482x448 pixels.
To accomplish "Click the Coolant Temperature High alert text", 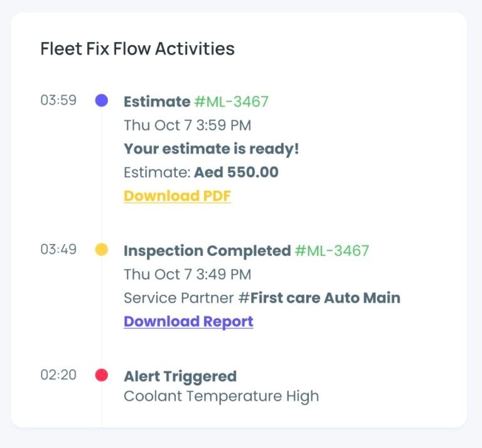I will 221,397.
